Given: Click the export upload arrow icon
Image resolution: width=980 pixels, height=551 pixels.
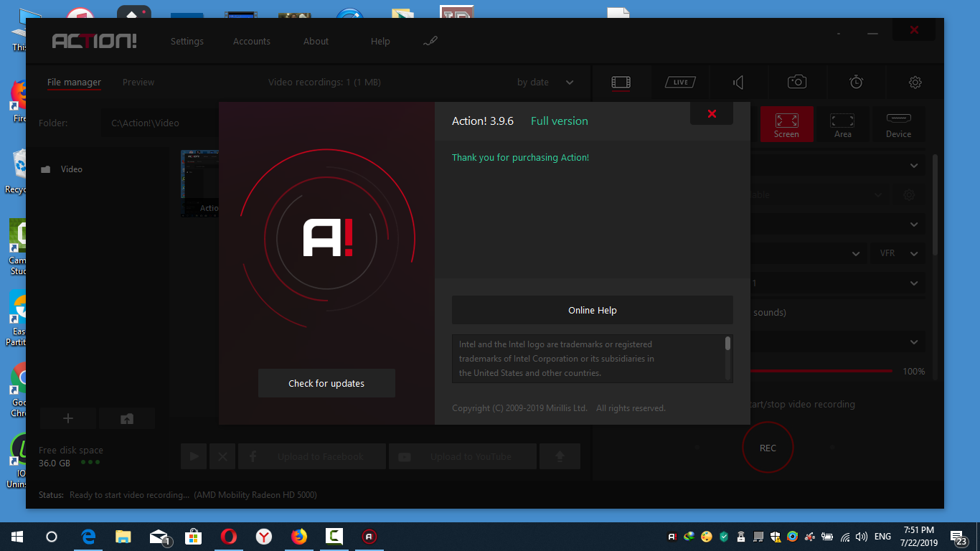Looking at the screenshot, I should coord(560,456).
